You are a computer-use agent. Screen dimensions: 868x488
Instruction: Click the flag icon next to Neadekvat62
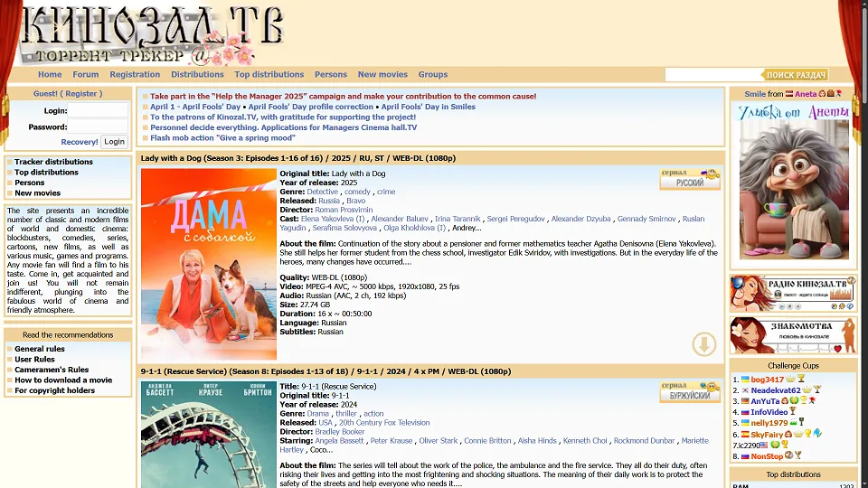tap(745, 390)
